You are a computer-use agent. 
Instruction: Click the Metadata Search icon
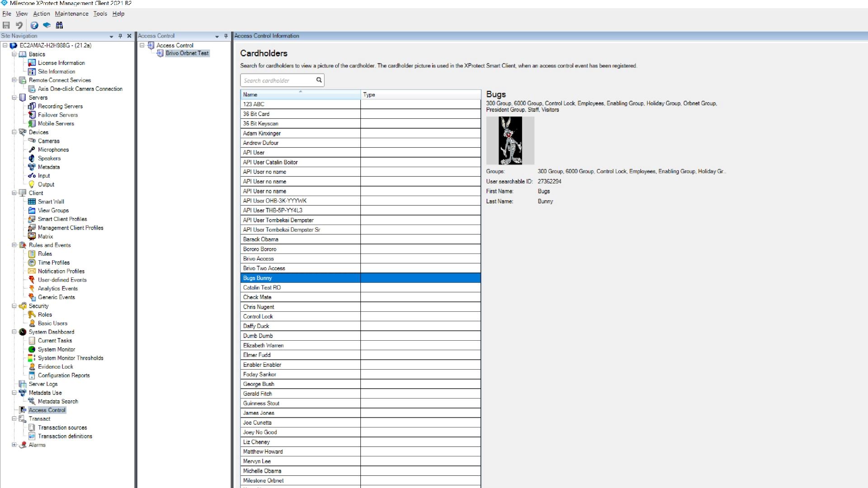(x=32, y=401)
